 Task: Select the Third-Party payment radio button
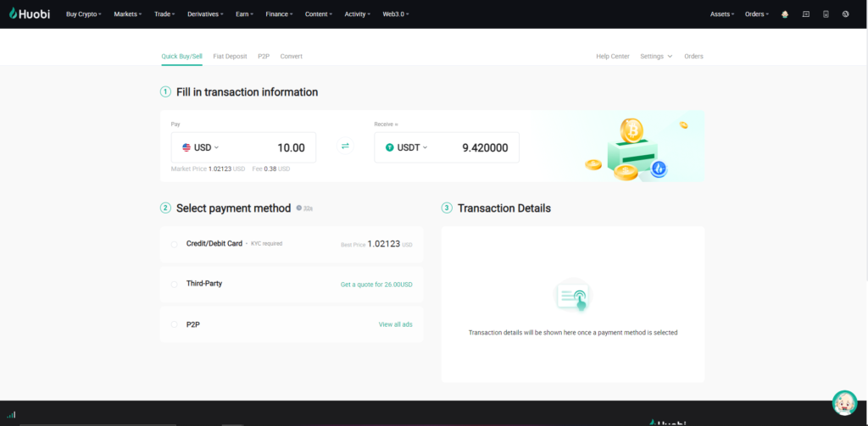point(175,284)
